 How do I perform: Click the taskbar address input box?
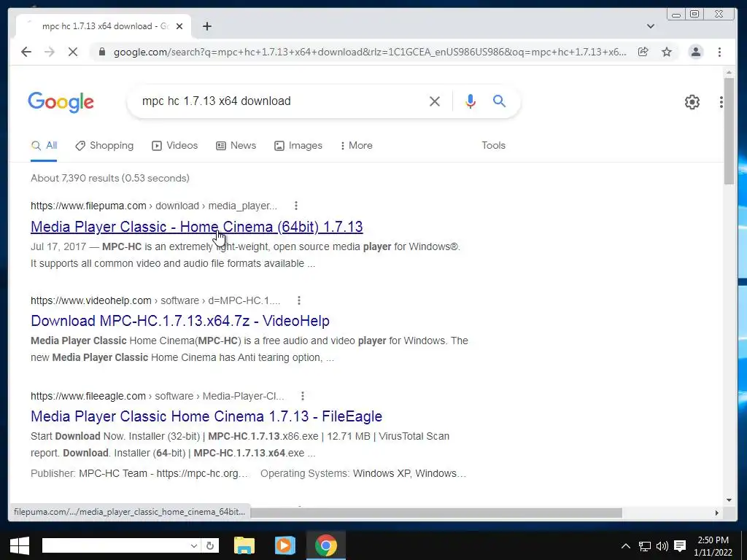(x=115, y=545)
